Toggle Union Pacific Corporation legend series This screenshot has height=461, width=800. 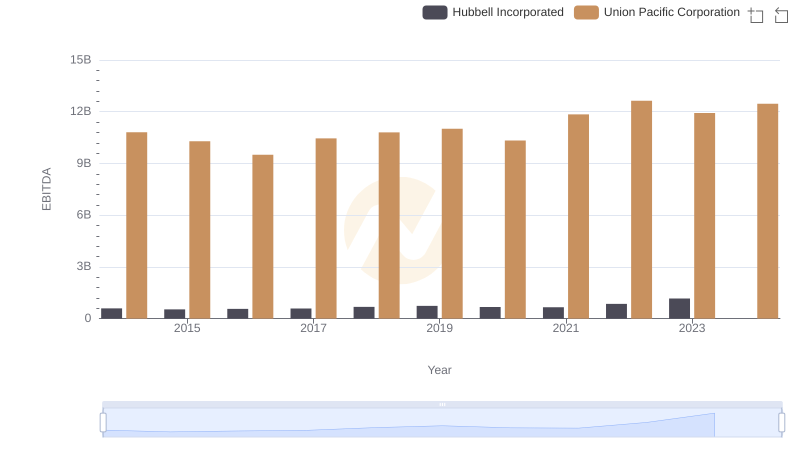657,12
